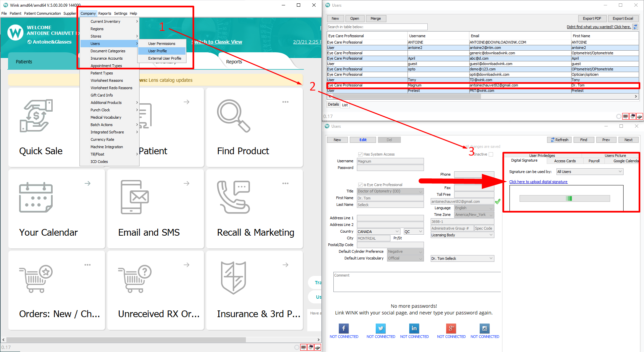Click the refresh icon beside 'Click here' link
The height and width of the screenshot is (352, 644).
pos(635,27)
